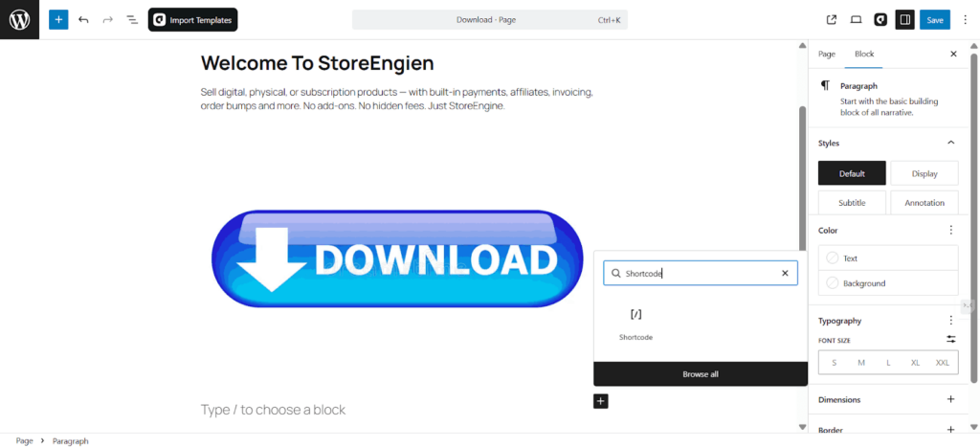The image size is (980, 448).
Task: Expand Dimensions options plus icon
Action: (x=951, y=399)
